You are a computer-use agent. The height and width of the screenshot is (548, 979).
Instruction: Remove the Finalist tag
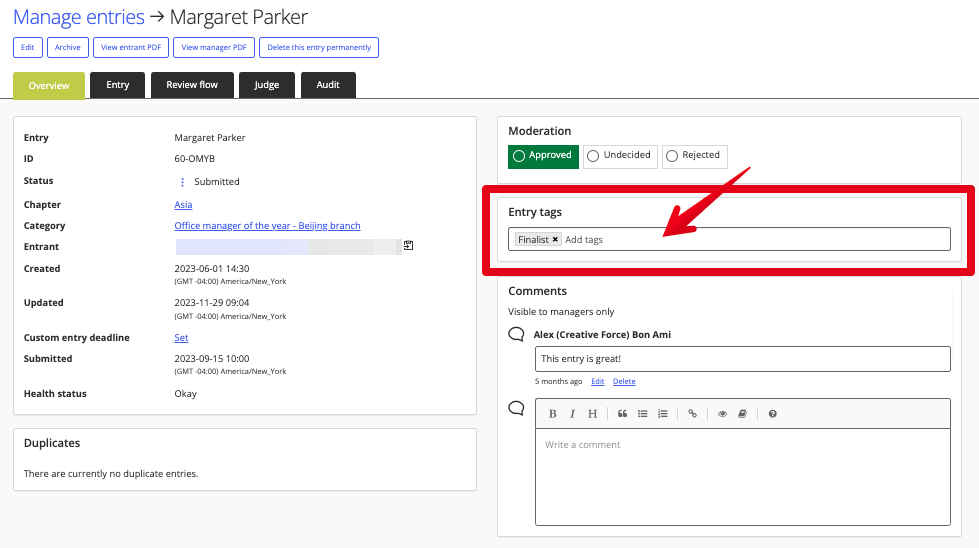(x=555, y=240)
